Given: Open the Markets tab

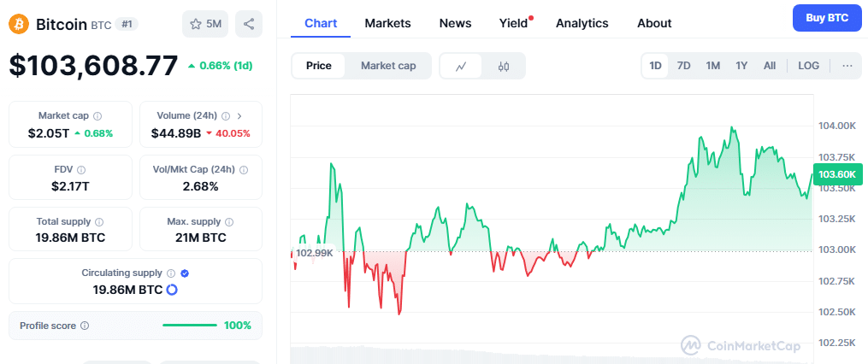Looking at the screenshot, I should (x=387, y=23).
